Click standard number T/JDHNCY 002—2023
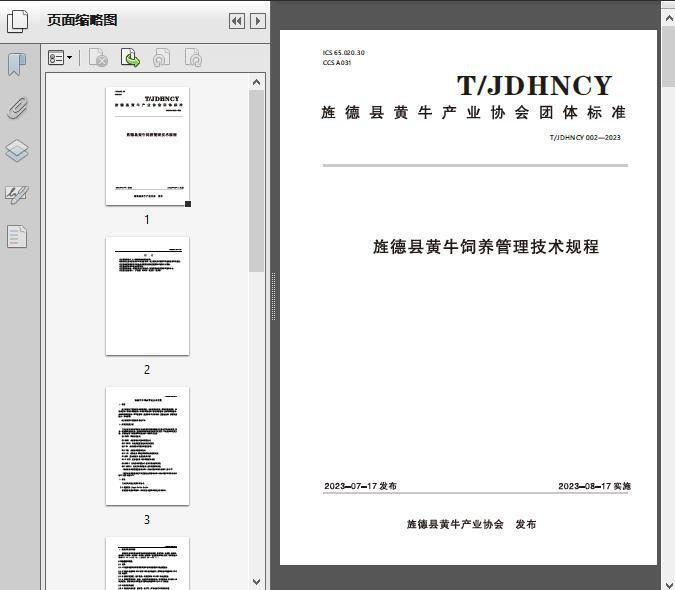This screenshot has width=675, height=590. click(x=585, y=137)
